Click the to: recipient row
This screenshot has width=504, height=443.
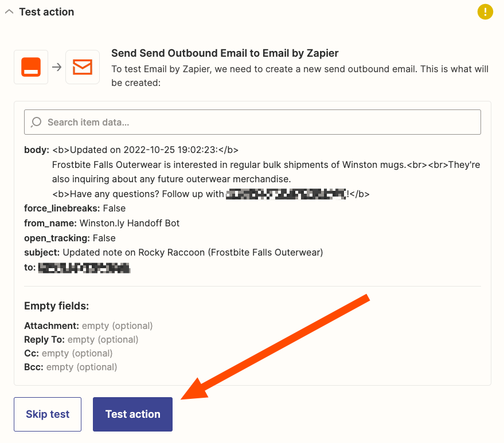point(77,268)
